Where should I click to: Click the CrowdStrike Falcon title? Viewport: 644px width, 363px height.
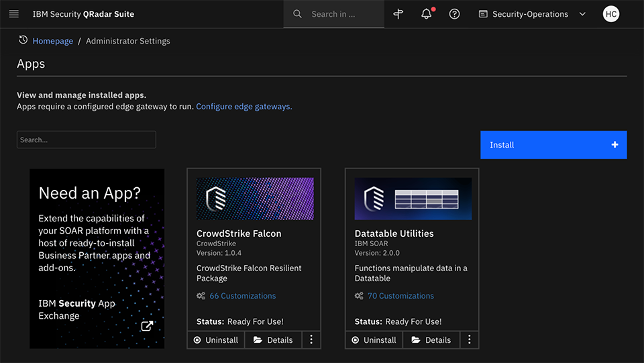(x=239, y=234)
